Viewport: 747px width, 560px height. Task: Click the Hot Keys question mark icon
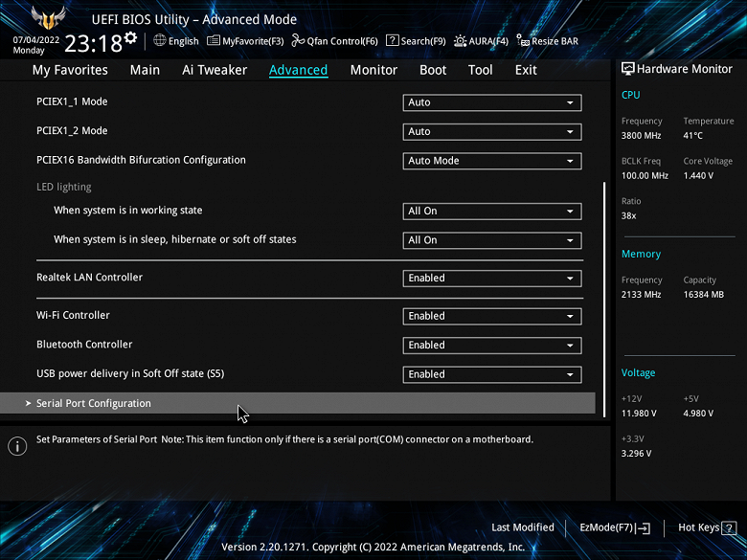729,527
